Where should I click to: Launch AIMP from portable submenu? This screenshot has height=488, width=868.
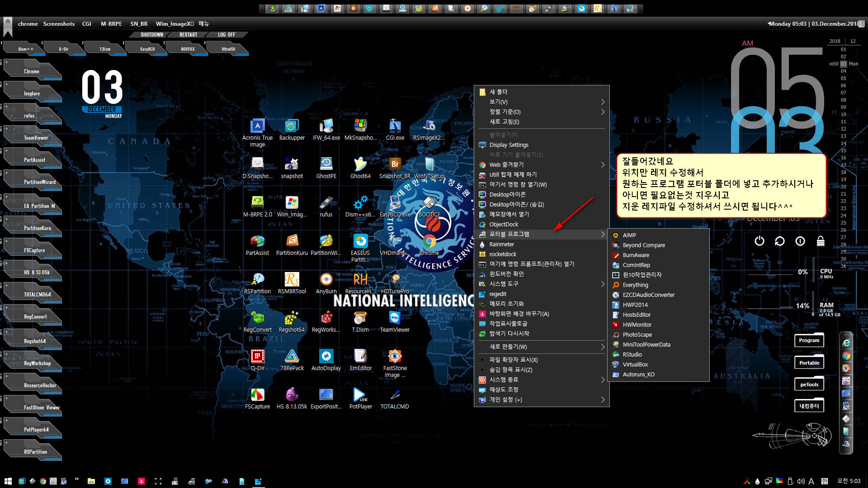point(659,235)
